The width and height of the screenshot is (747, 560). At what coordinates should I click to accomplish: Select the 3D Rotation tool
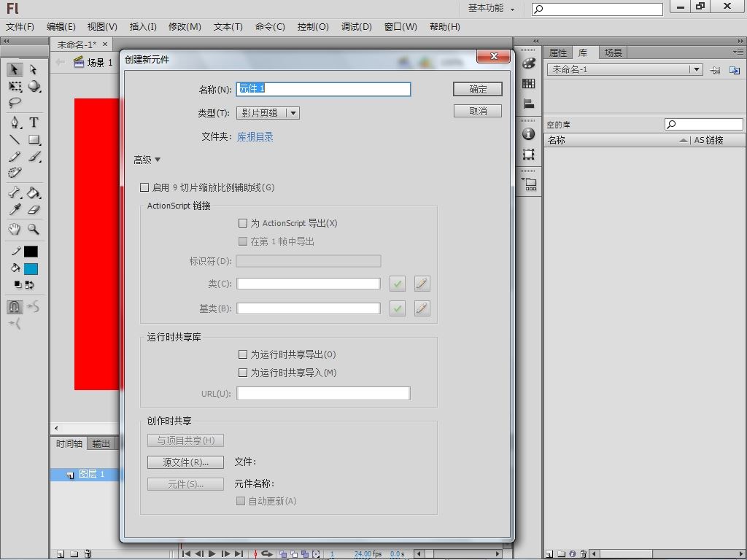pyautogui.click(x=34, y=87)
